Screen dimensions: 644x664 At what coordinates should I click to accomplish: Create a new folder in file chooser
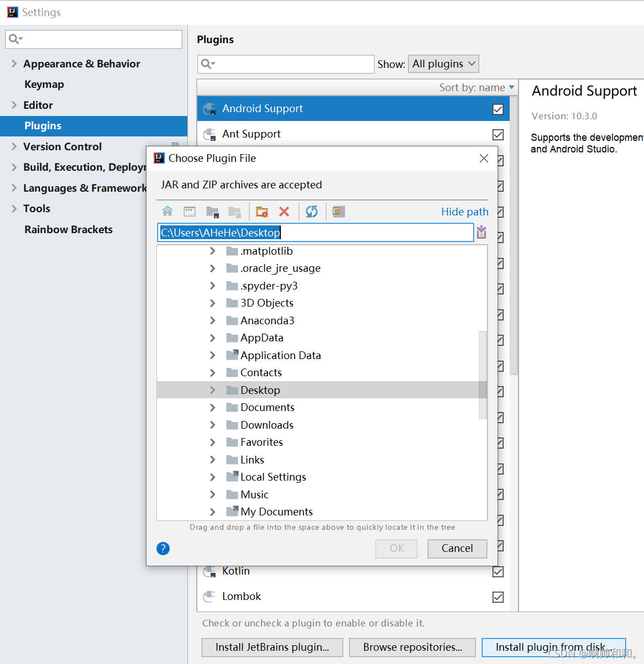(x=262, y=211)
